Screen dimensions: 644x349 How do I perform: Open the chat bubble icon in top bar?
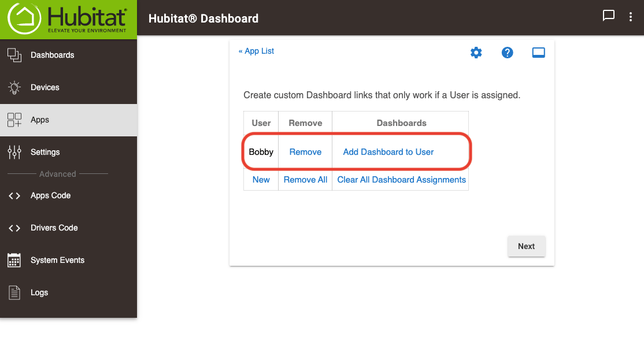click(x=608, y=16)
